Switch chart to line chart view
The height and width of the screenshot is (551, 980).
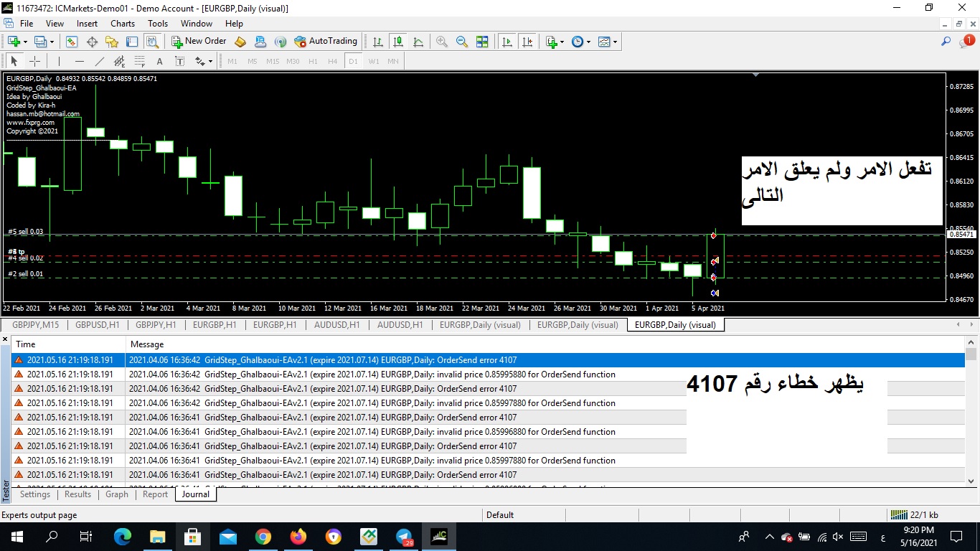pyautogui.click(x=418, y=42)
